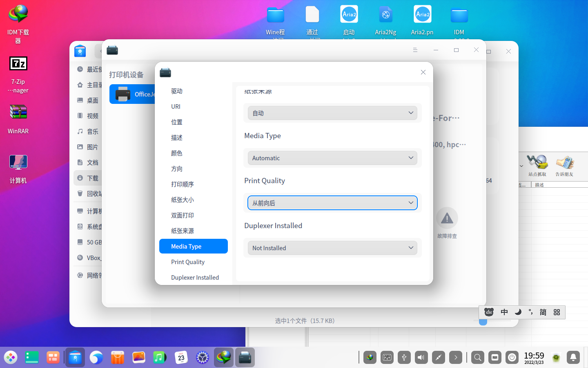Open the search icon in the tray
Screen dimensions: 588x368
tap(478, 357)
